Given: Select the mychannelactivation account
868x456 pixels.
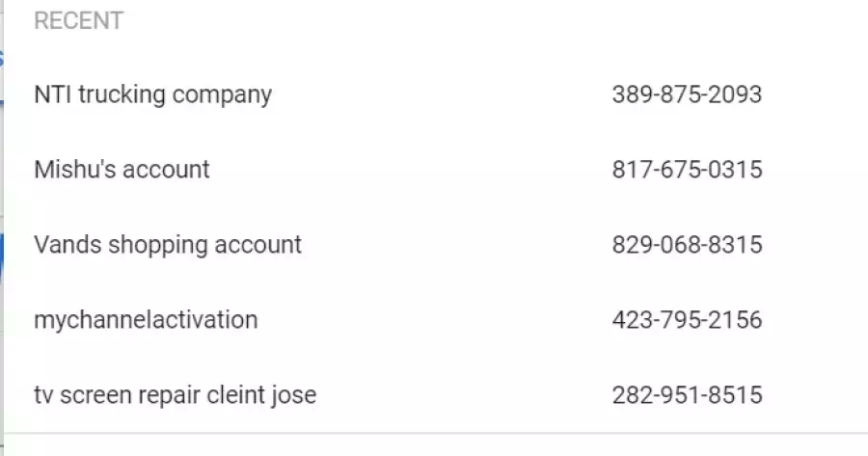Looking at the screenshot, I should tap(146, 320).
